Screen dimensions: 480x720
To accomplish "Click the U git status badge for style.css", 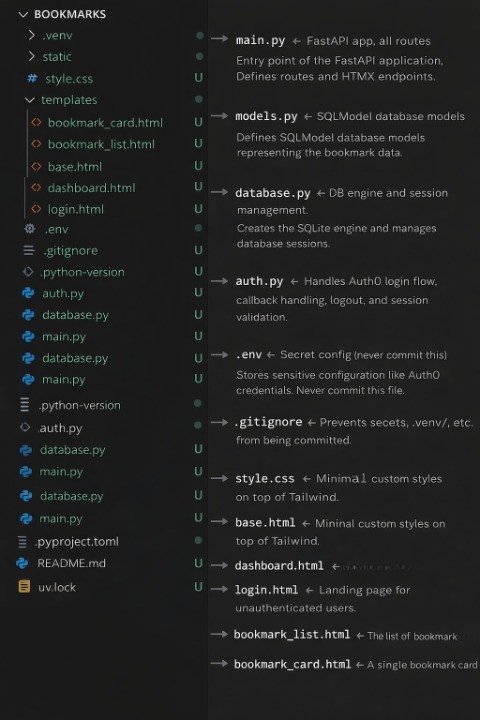I will tap(198, 78).
